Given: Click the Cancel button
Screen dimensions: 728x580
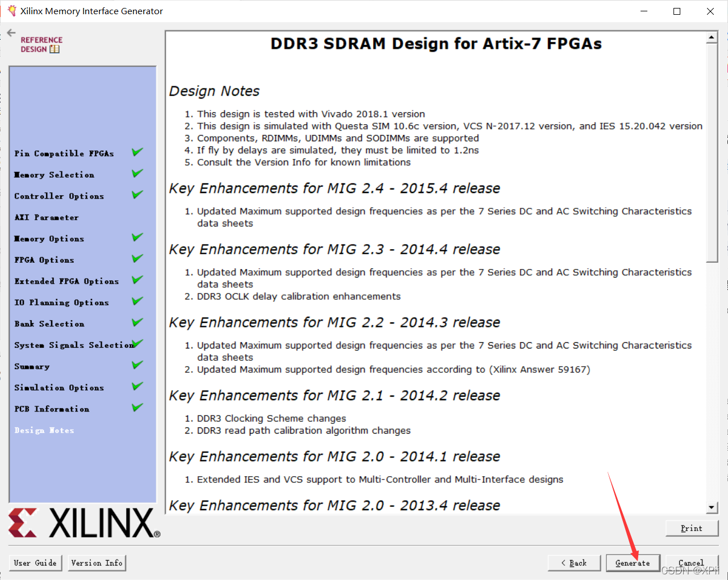Looking at the screenshot, I should tap(692, 563).
